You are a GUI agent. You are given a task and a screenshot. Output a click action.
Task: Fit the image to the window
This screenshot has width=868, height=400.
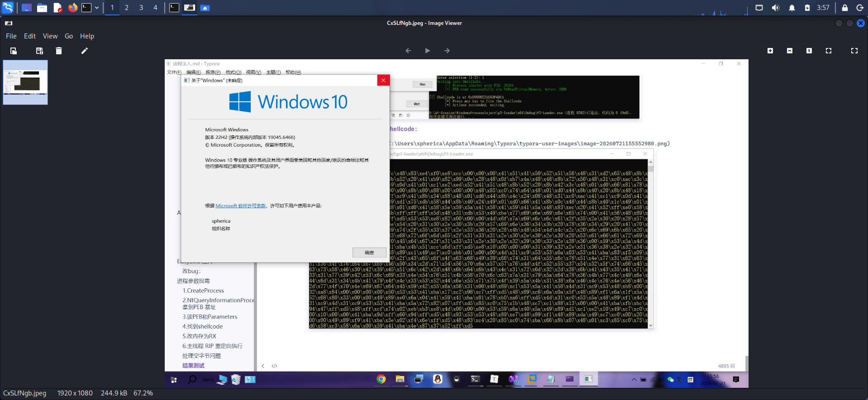coord(829,51)
